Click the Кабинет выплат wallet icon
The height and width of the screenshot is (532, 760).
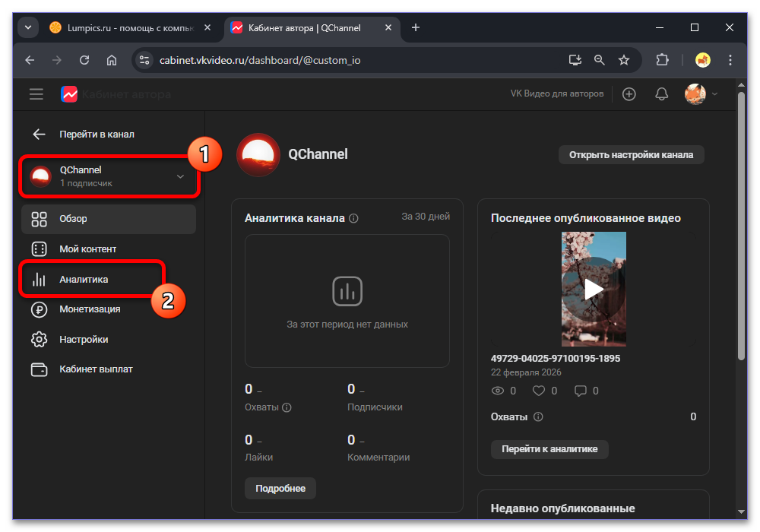point(40,369)
